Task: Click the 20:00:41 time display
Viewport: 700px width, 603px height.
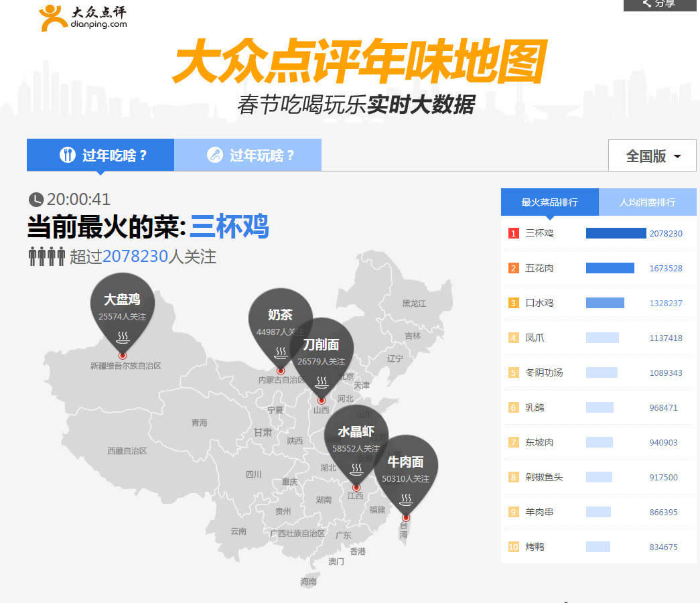Action: point(78,199)
